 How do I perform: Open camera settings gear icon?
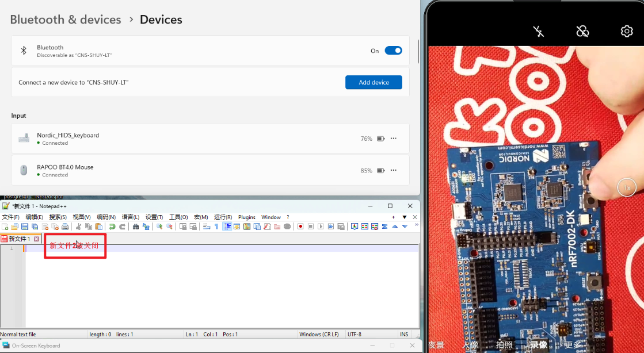[x=627, y=31]
